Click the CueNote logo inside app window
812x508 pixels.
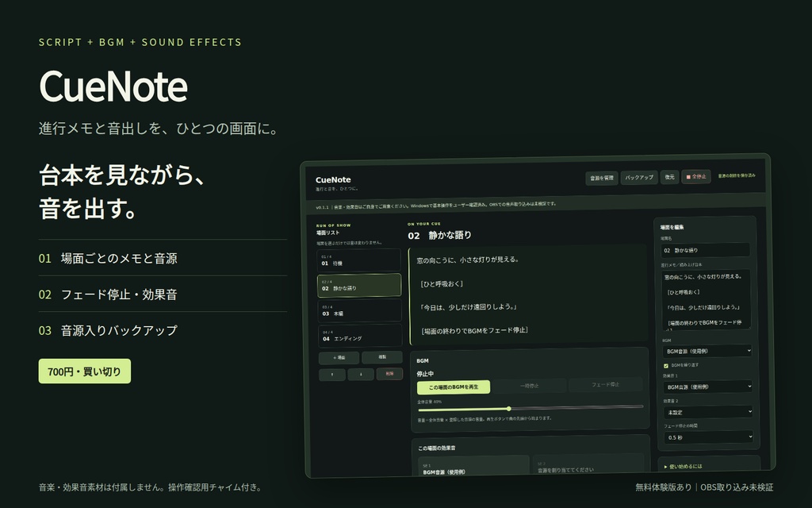(x=333, y=180)
